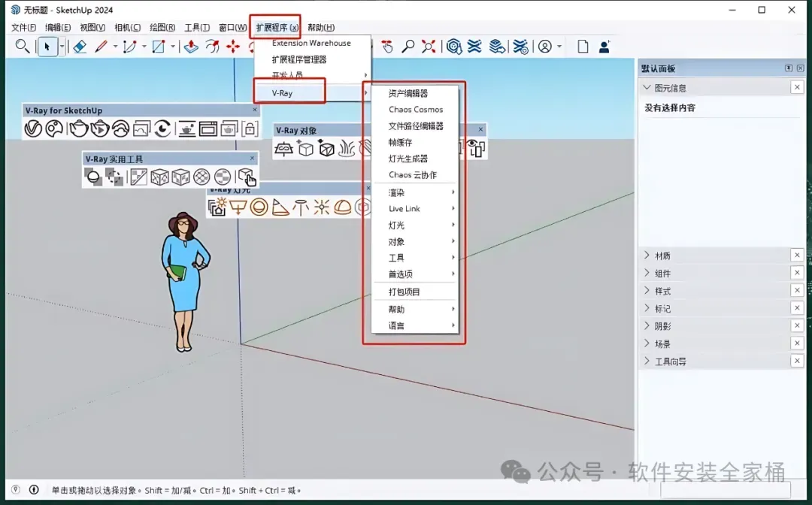
Task: Collapse the 图元信息 panel section
Action: point(647,87)
